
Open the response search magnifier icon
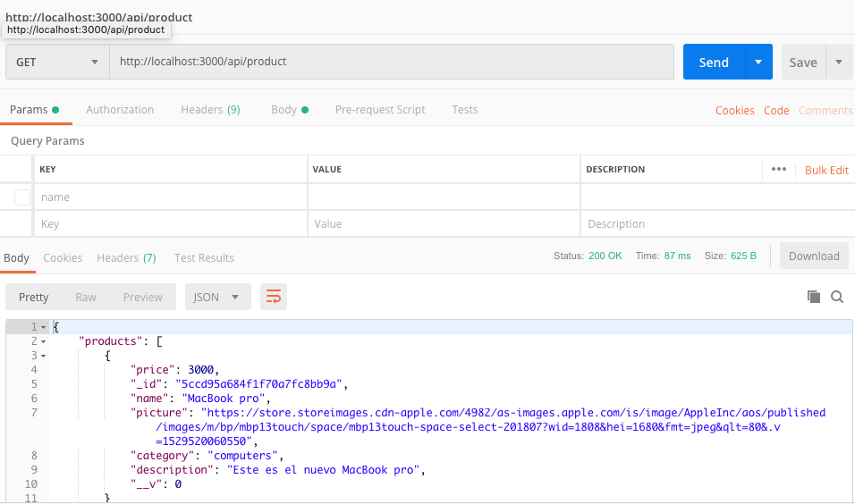pos(837,297)
